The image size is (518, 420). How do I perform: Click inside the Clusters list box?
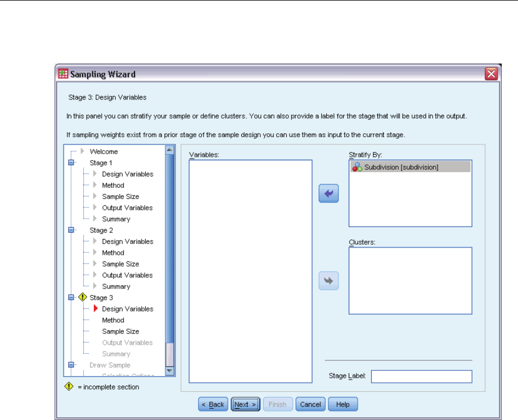pos(411,281)
